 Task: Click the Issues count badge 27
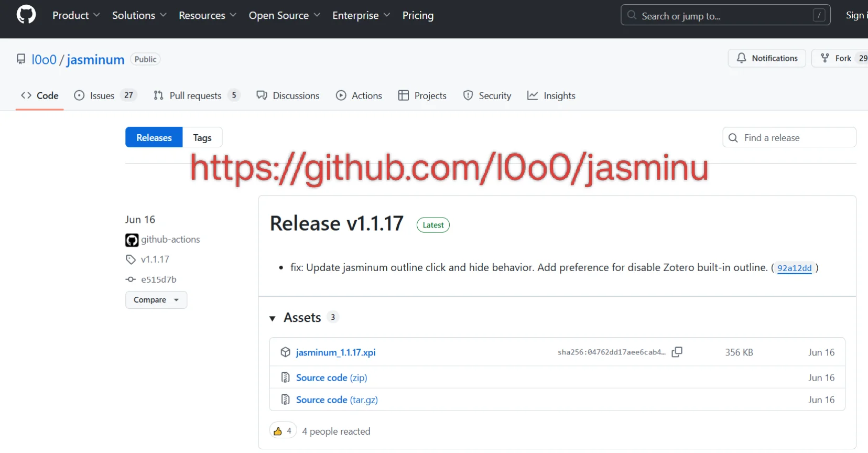(x=128, y=95)
